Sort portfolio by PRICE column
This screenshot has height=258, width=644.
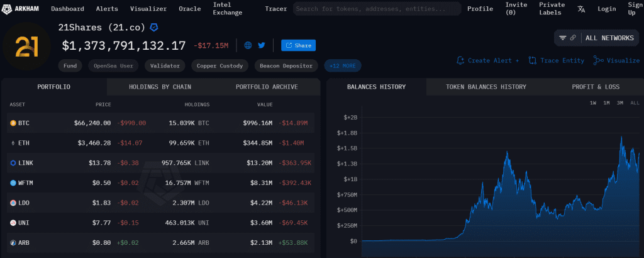pos(103,104)
